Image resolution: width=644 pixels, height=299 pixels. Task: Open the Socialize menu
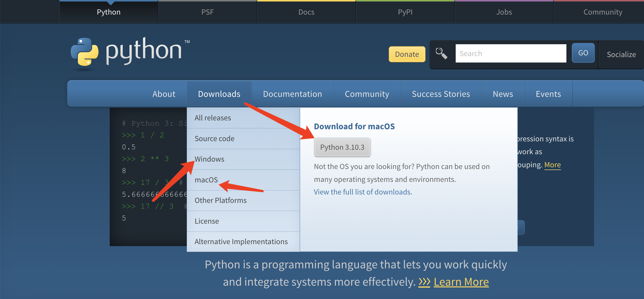621,55
